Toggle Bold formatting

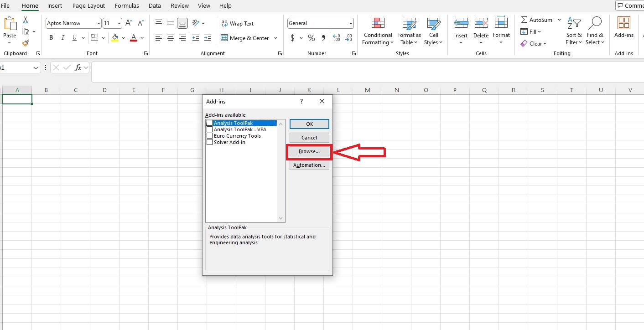click(x=51, y=38)
